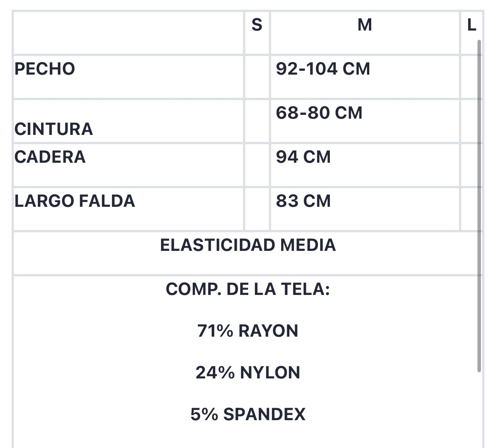The image size is (496, 448).
Task: Select the PECHO row label
Action: [44, 69]
